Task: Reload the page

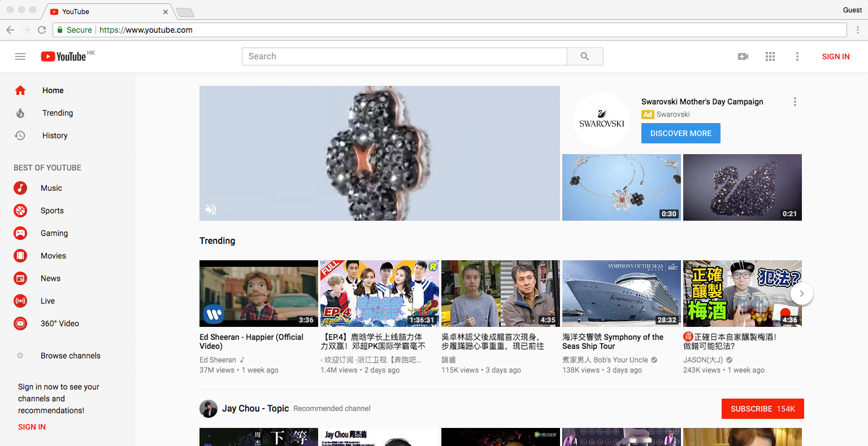Action: pos(42,30)
